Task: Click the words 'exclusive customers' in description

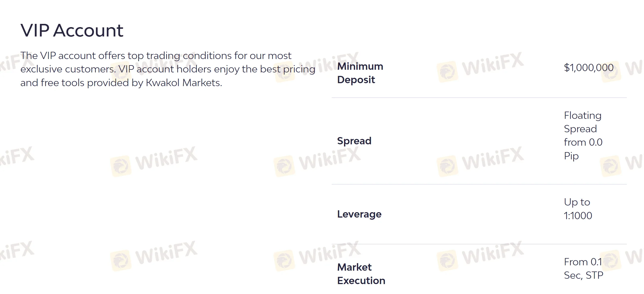Action: (x=68, y=69)
